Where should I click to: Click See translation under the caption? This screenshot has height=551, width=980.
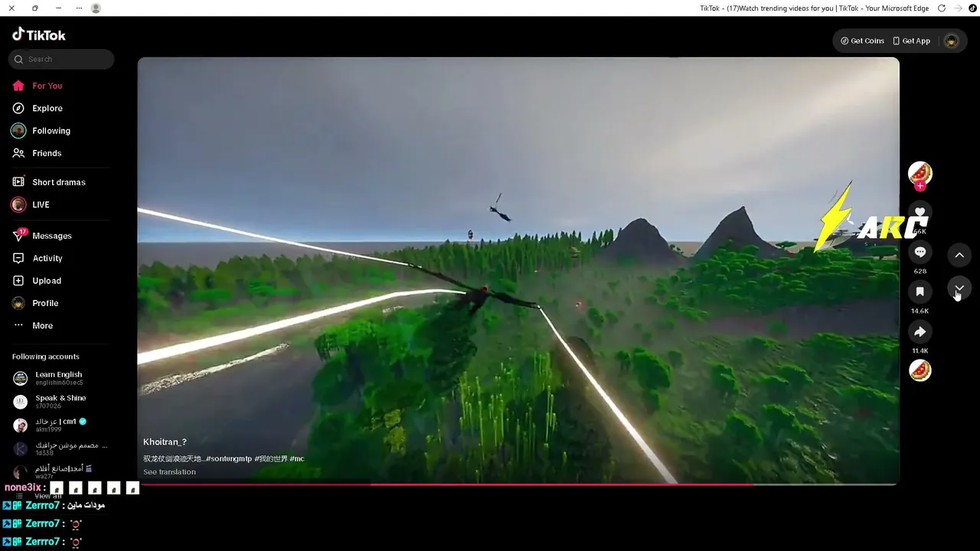click(169, 471)
